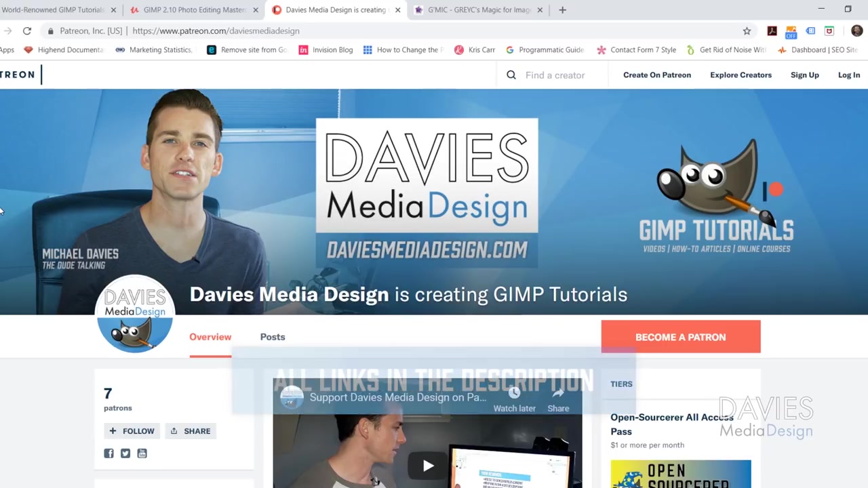Open the Remove site from Go bookmark

[x=247, y=49]
